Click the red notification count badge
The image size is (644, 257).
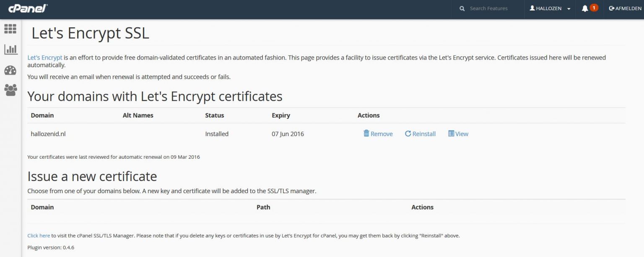point(594,8)
